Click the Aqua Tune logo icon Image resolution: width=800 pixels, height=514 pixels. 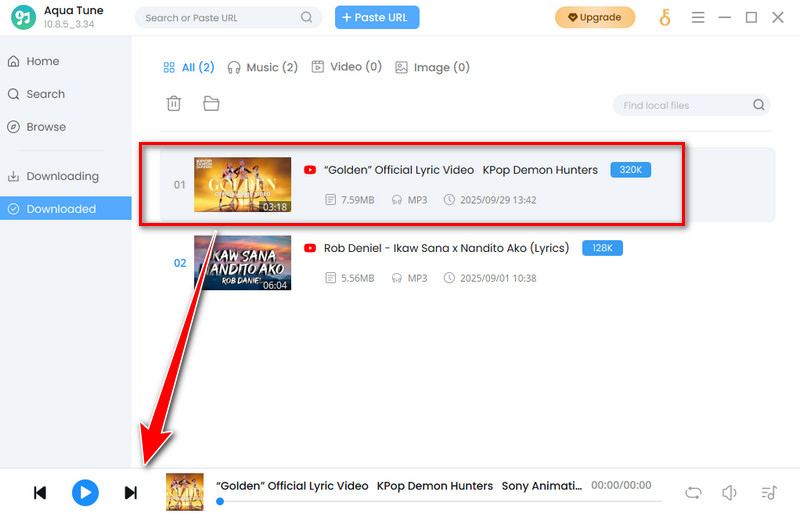[x=23, y=17]
